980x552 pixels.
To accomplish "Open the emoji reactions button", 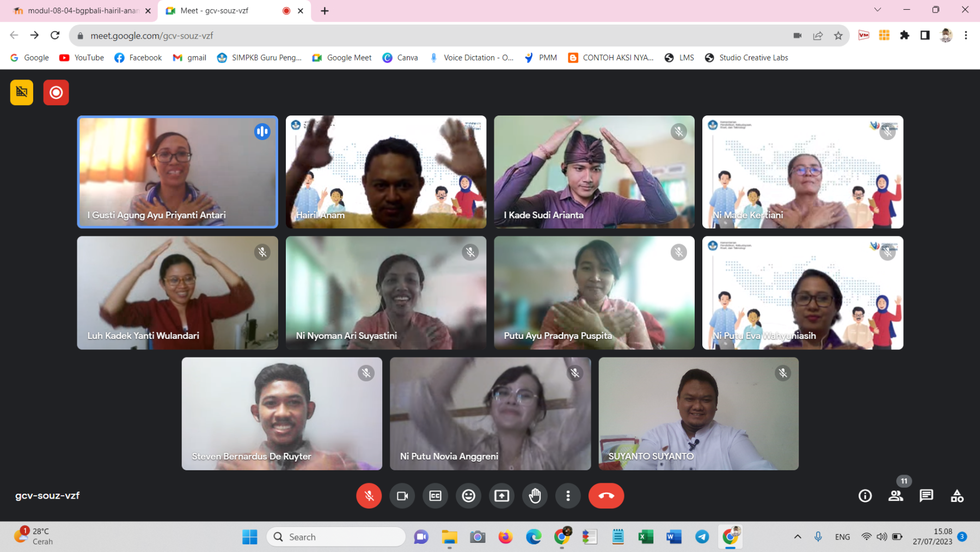I will pyautogui.click(x=468, y=496).
